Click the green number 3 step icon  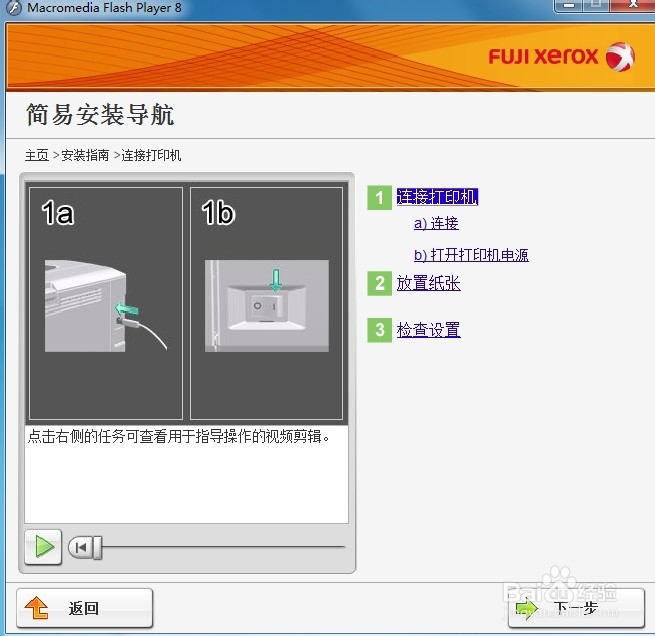[x=379, y=330]
